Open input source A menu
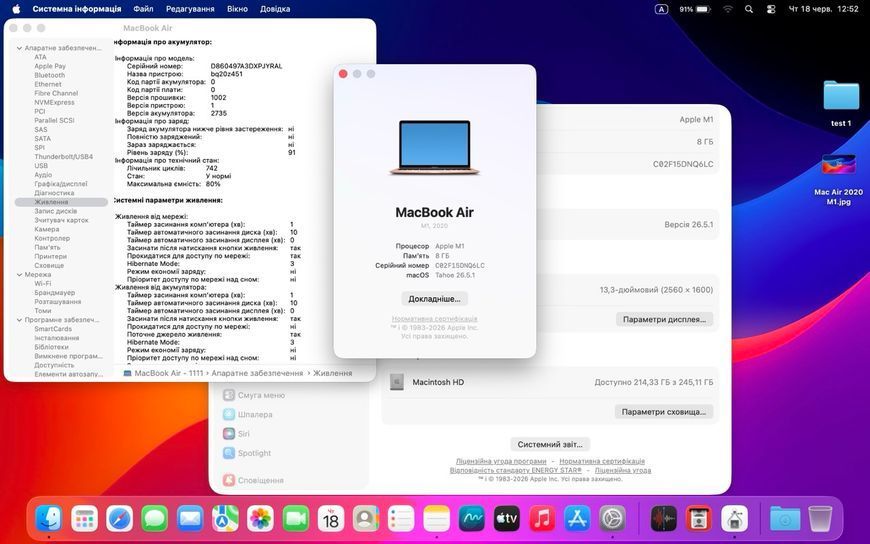The image size is (870, 544). 661,9
